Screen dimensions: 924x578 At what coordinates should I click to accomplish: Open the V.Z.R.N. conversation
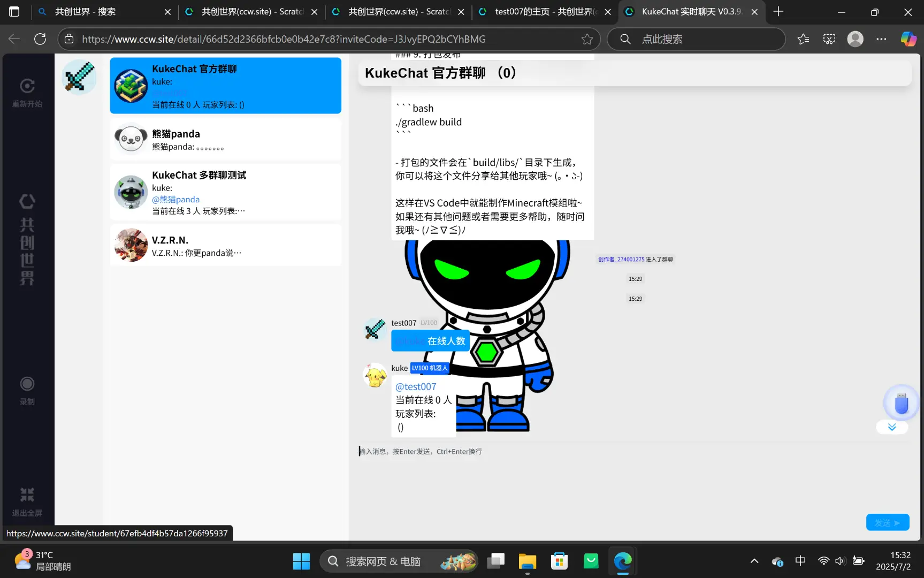click(x=225, y=245)
